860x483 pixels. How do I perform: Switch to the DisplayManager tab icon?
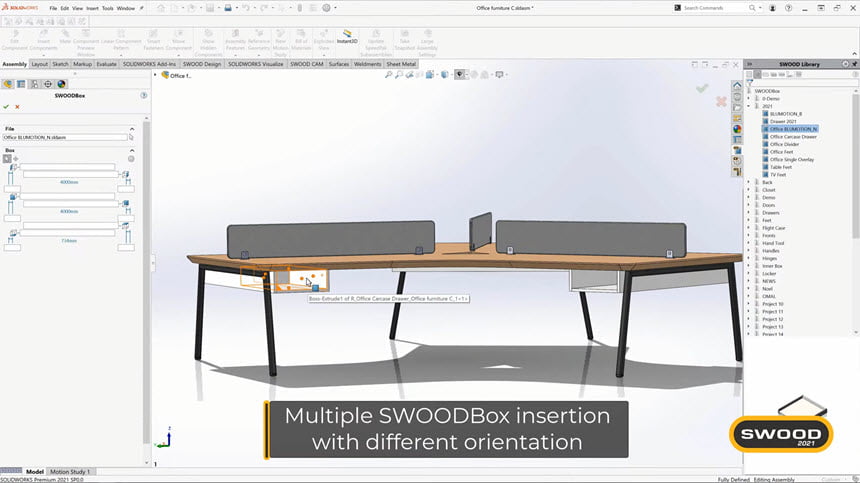click(61, 84)
